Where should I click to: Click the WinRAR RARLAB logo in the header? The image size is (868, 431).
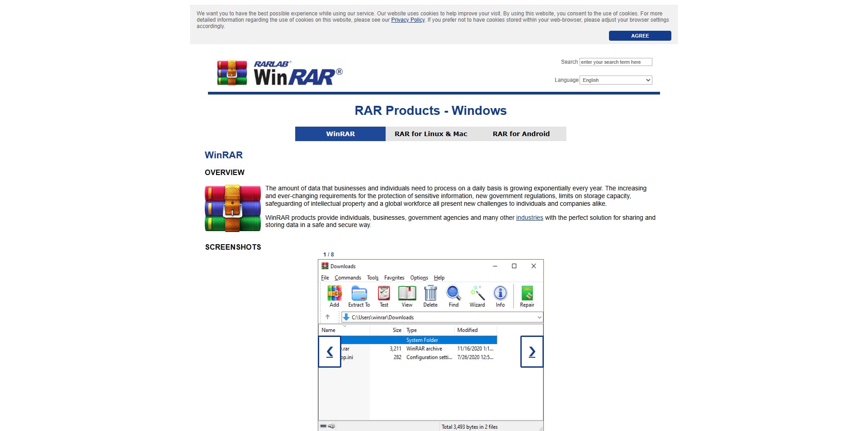pos(280,73)
